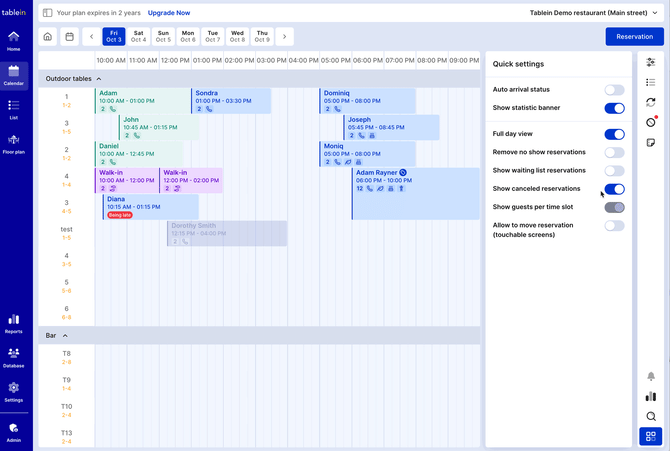670x451 pixels.
Task: Toggle Remove no show reservations
Action: coord(614,152)
